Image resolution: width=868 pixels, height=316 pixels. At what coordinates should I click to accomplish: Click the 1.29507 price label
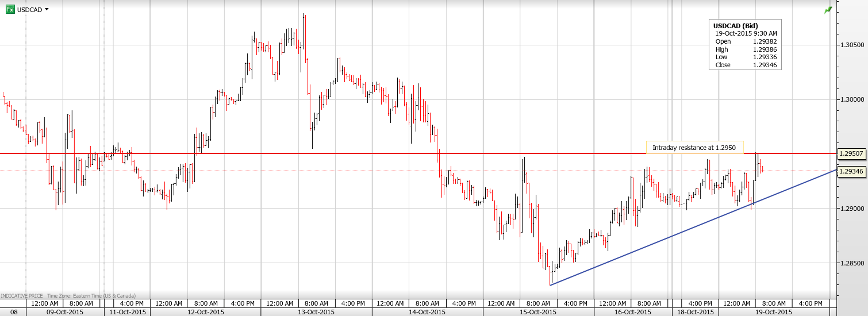[x=852, y=154]
